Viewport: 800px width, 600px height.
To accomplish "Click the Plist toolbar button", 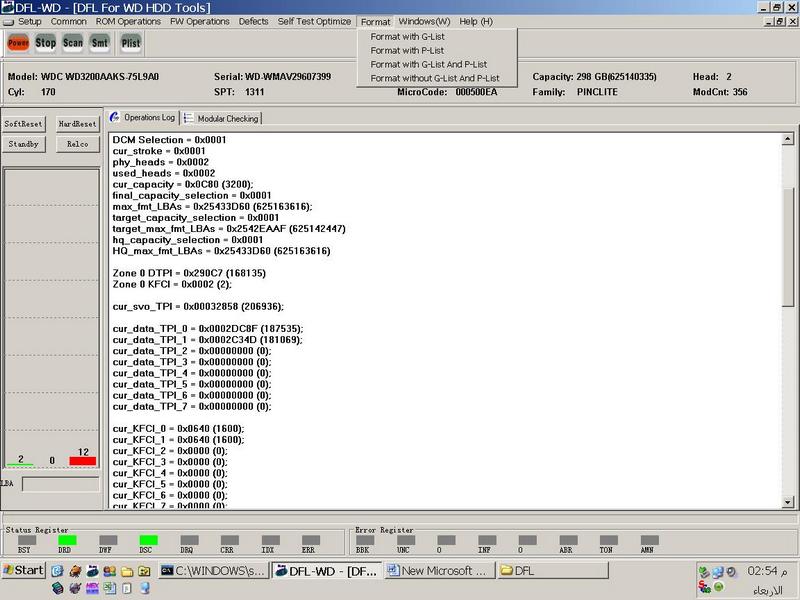I will (131, 43).
